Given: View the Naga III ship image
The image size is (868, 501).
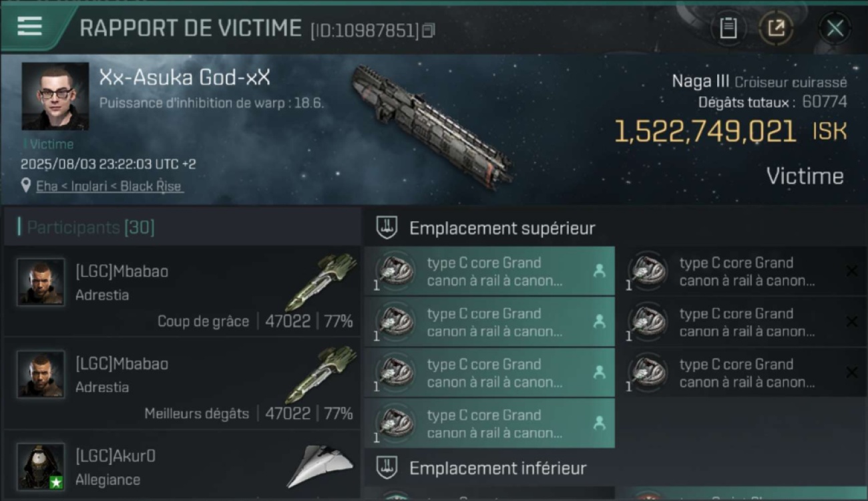Looking at the screenshot, I should coord(432,126).
